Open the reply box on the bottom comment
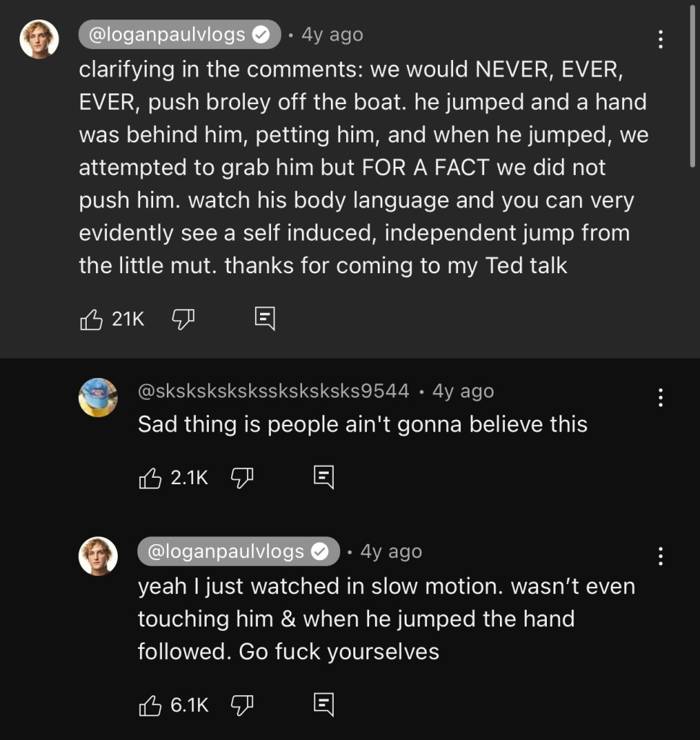The width and height of the screenshot is (700, 740). (x=323, y=704)
